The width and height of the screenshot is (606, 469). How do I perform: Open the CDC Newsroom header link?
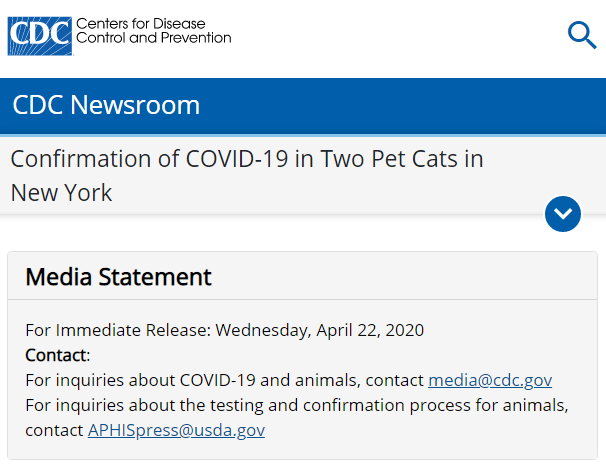pos(106,105)
